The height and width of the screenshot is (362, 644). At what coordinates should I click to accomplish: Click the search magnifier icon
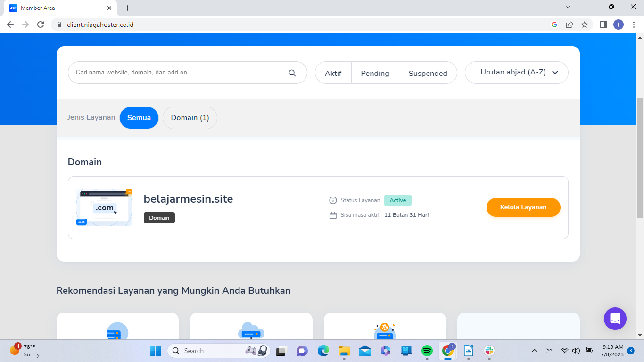pos(292,73)
